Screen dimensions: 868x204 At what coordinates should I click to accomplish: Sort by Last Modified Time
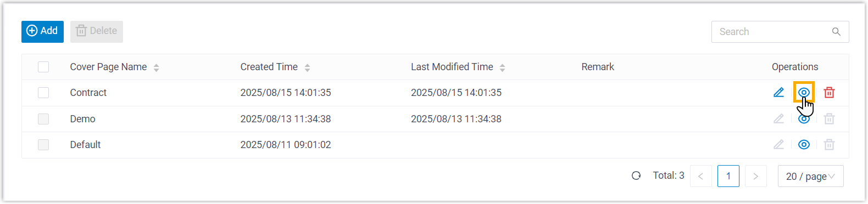pyautogui.click(x=502, y=67)
